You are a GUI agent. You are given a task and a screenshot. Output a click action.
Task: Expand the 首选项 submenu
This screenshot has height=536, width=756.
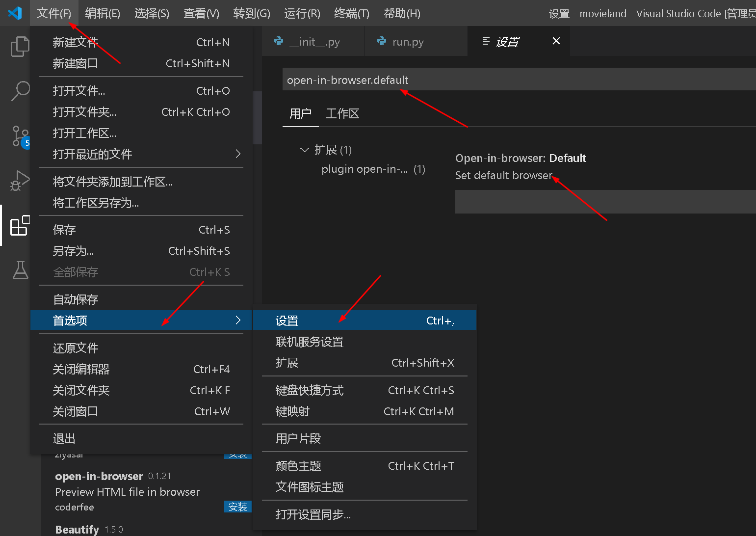click(x=141, y=321)
